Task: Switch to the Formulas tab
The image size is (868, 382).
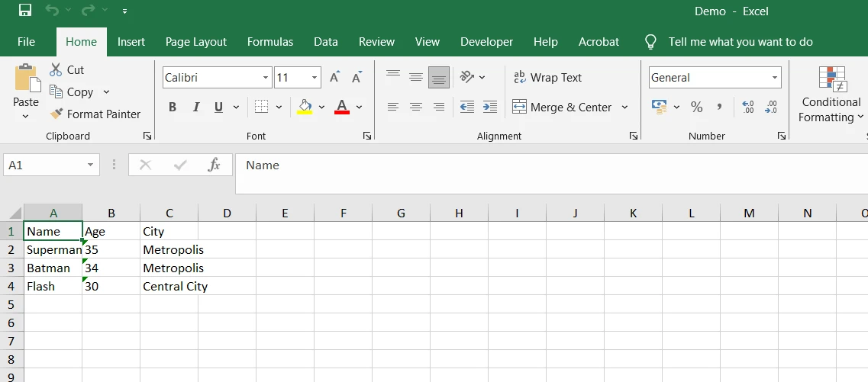Action: point(270,42)
